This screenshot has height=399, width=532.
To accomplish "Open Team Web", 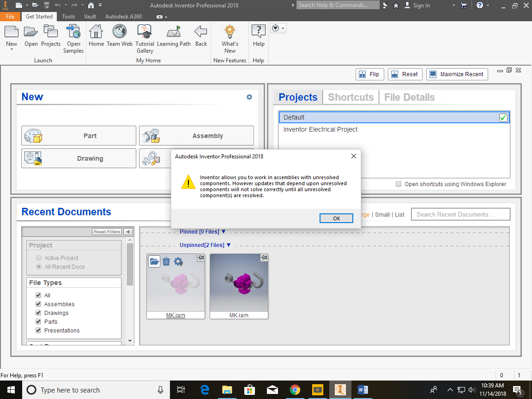I will pos(120,36).
